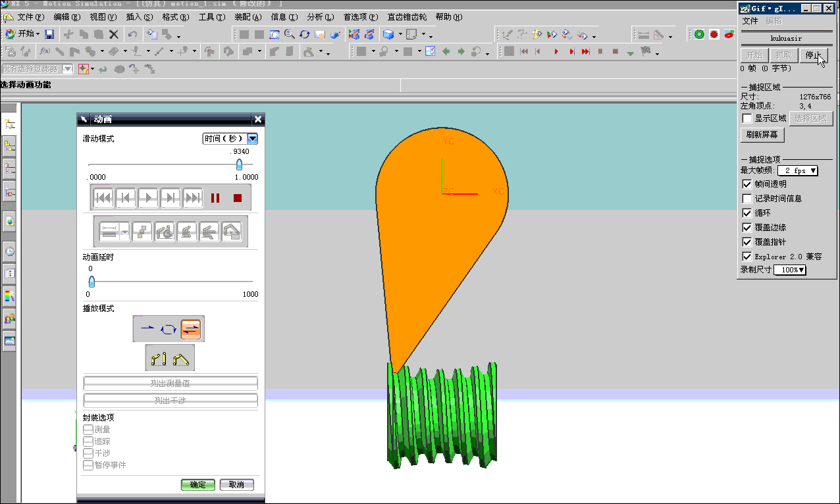Click the save icon in toolbar
840x504 pixels.
(x=49, y=34)
